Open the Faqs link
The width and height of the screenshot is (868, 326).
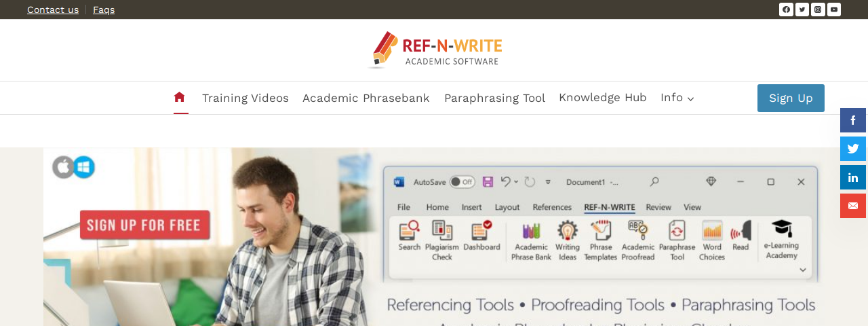(x=104, y=10)
